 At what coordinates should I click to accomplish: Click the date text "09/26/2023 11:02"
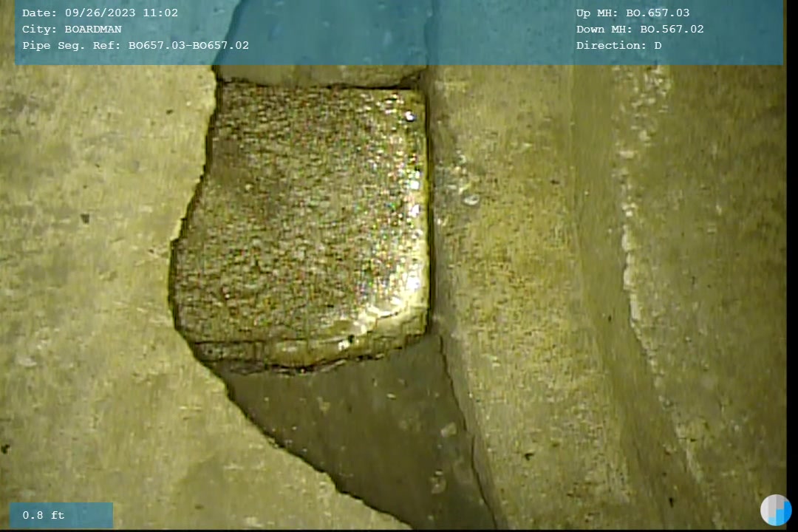(x=122, y=13)
